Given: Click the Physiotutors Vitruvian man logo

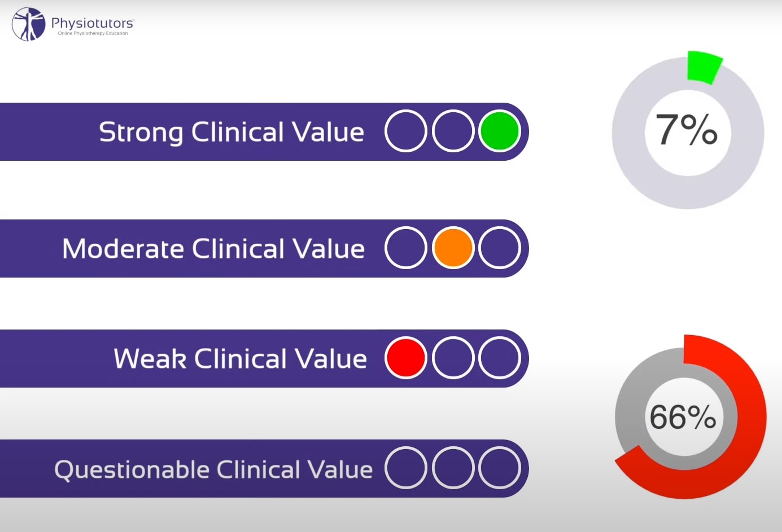Looking at the screenshot, I should point(28,24).
